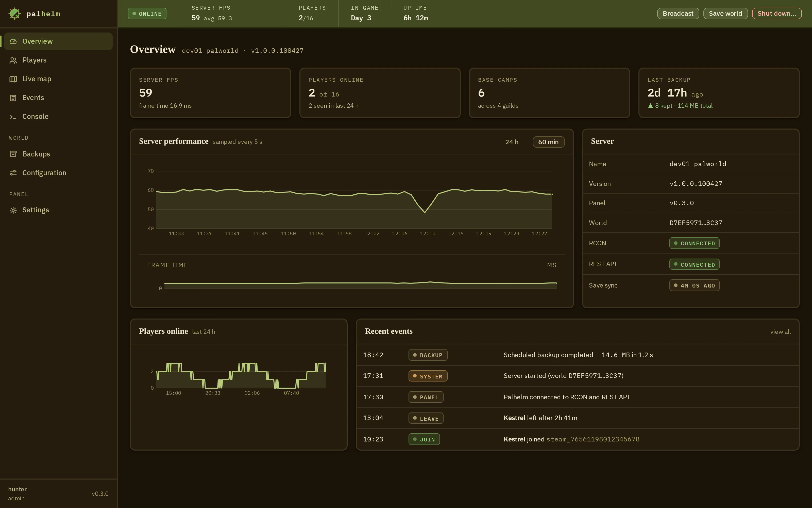Click the 18:42 event timestamp
Image resolution: width=812 pixels, height=508 pixels.
pos(373,355)
